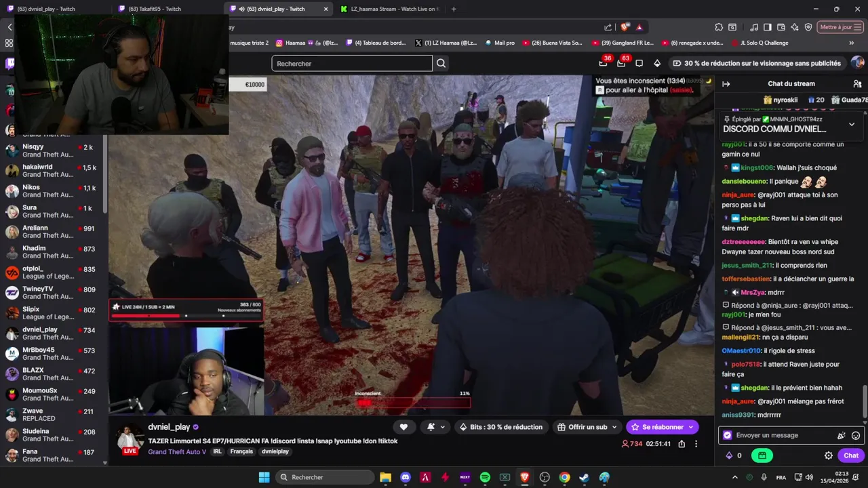Open browser extensions puzzle icon

coord(719,27)
